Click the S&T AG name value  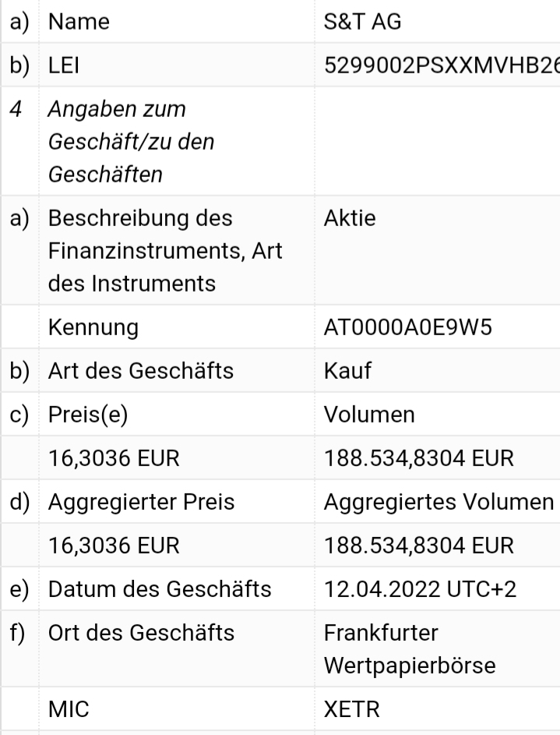click(362, 23)
